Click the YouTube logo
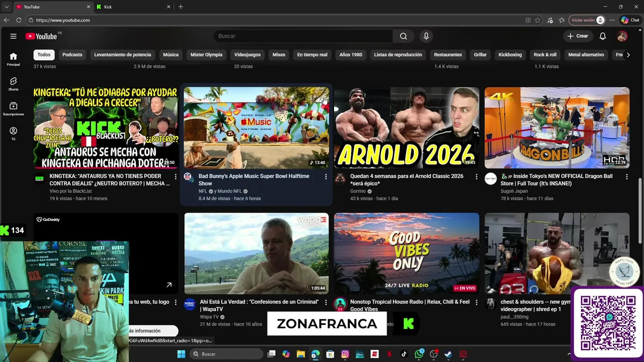The image size is (644, 362). [41, 36]
